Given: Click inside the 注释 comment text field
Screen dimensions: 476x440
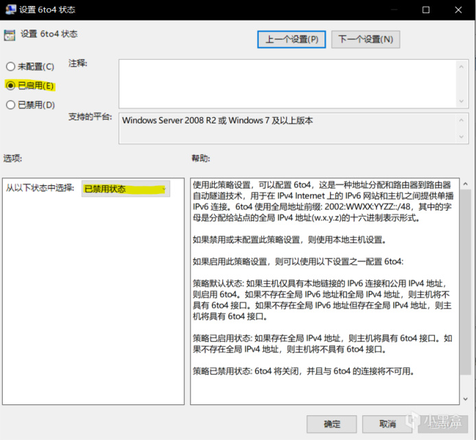Looking at the screenshot, I should point(288,84).
